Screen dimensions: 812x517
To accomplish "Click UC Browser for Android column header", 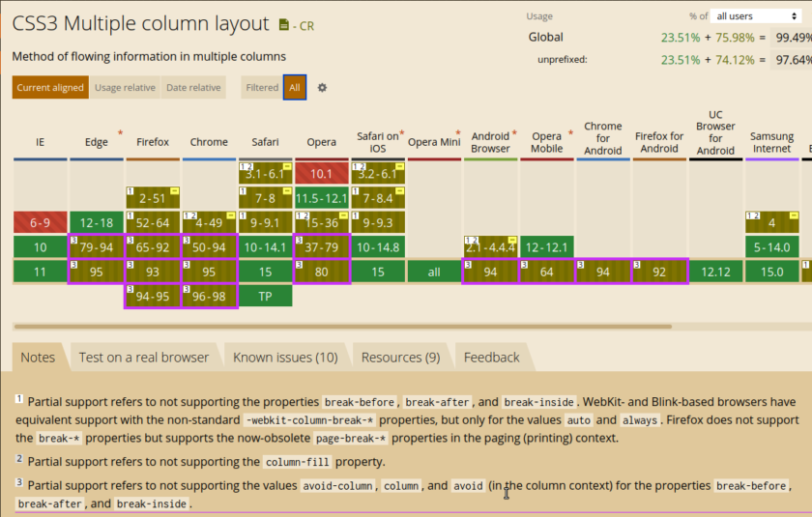I will click(x=715, y=132).
